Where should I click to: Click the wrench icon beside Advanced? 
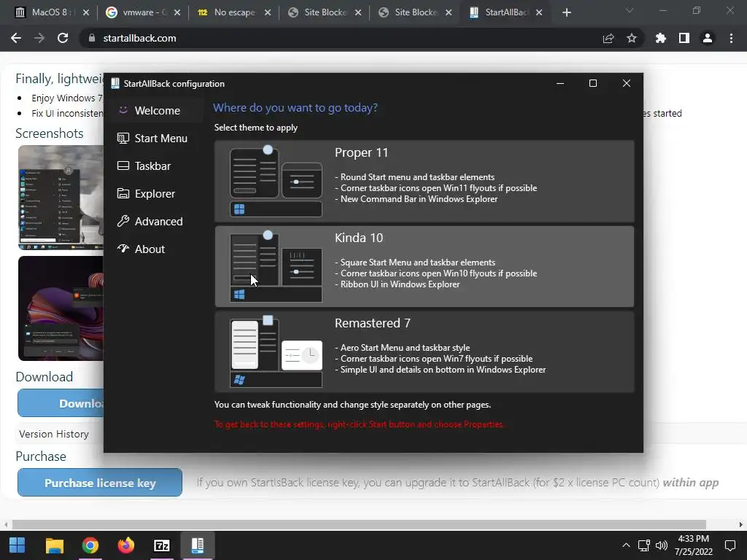point(123,221)
